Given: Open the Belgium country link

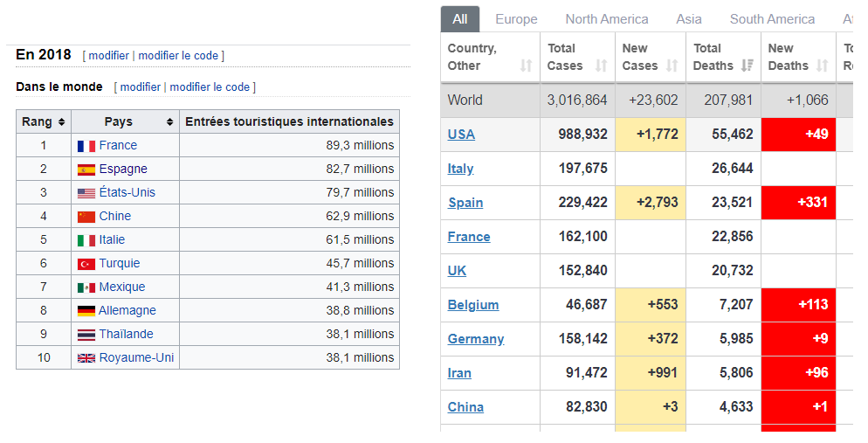Looking at the screenshot, I should 472,305.
